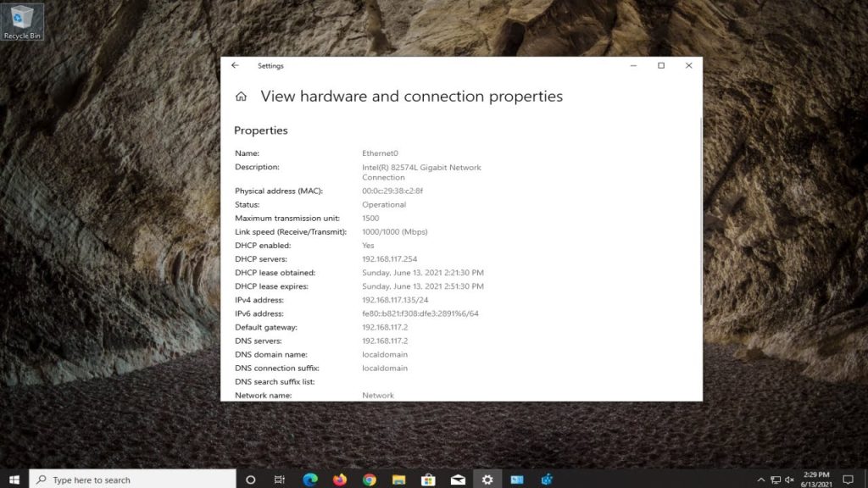Click the network icon in system tray
The width and height of the screenshot is (868, 488).
click(775, 480)
